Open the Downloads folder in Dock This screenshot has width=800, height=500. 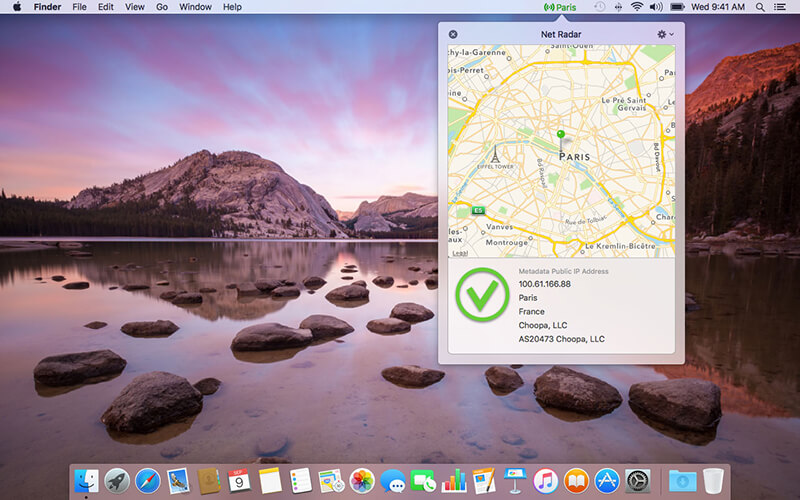683,481
